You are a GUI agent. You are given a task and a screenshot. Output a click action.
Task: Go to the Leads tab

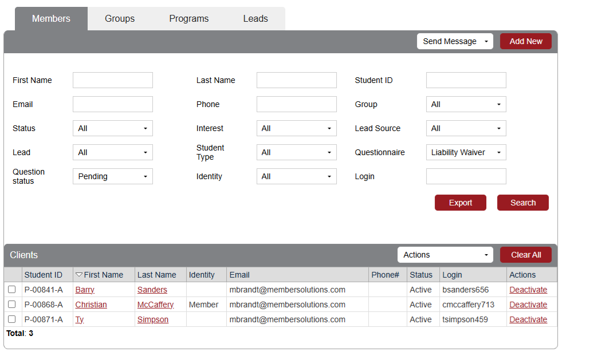pyautogui.click(x=255, y=18)
